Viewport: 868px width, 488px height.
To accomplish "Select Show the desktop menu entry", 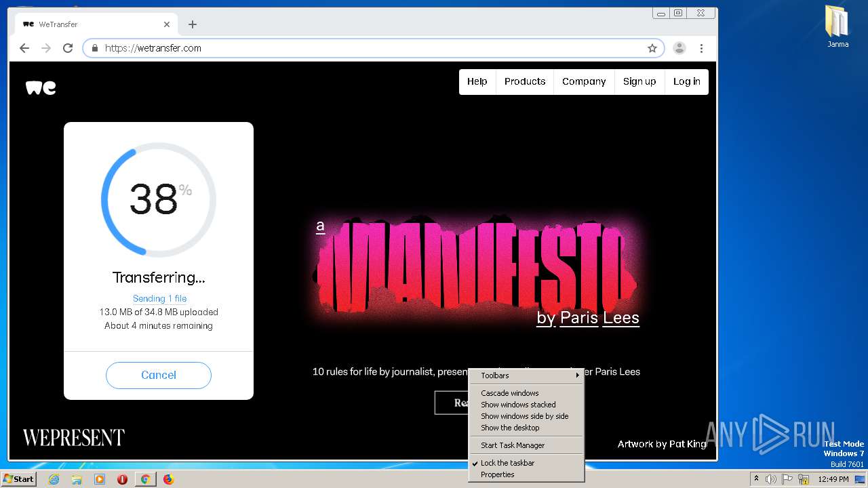I will (x=526, y=428).
